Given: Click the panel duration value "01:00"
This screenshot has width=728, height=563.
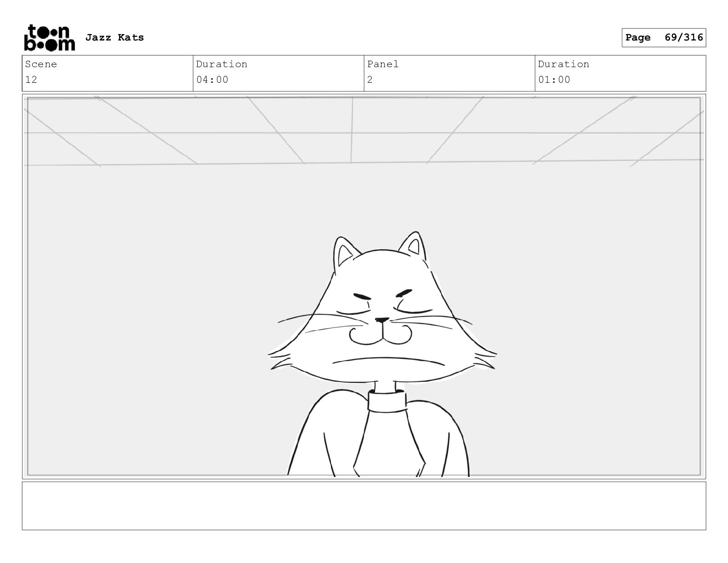Looking at the screenshot, I should tap(554, 80).
